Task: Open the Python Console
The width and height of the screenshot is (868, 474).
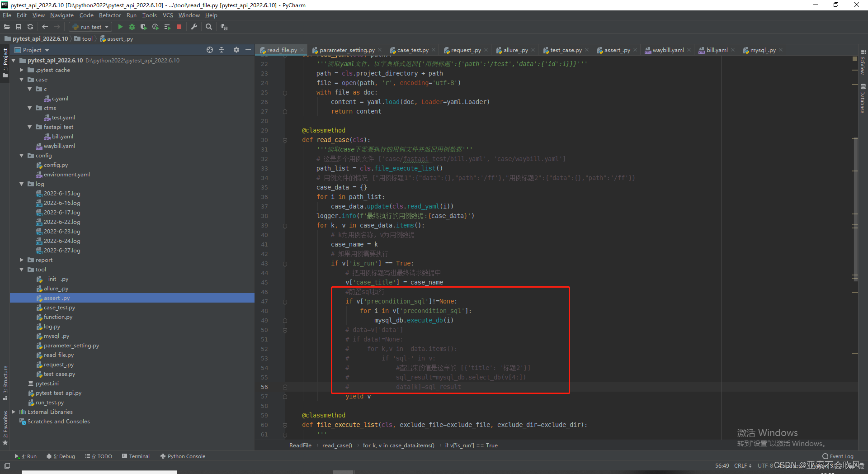Action: click(183, 456)
